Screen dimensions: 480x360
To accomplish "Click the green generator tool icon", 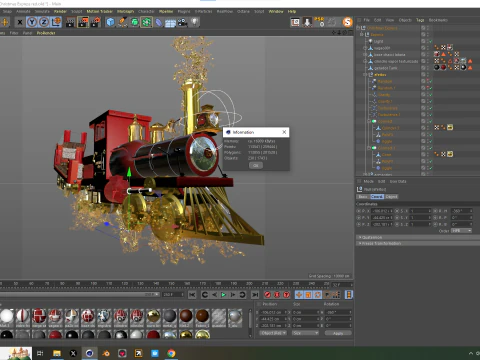I will 134,22.
